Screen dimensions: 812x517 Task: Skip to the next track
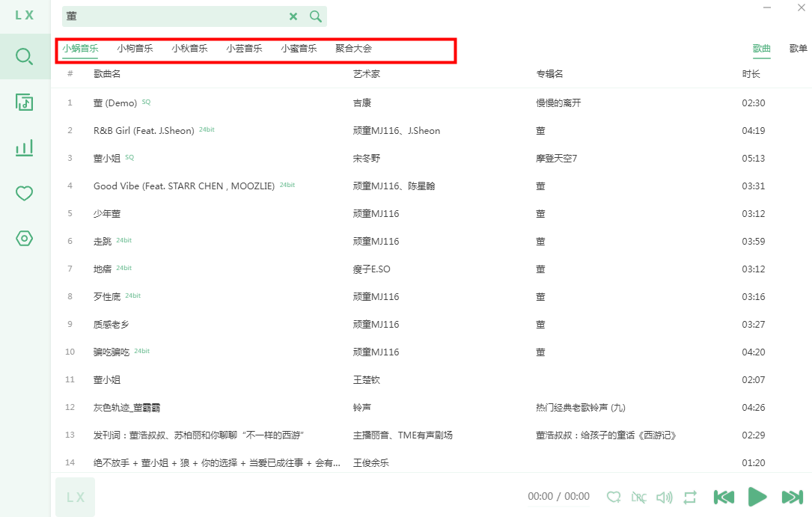click(x=792, y=497)
